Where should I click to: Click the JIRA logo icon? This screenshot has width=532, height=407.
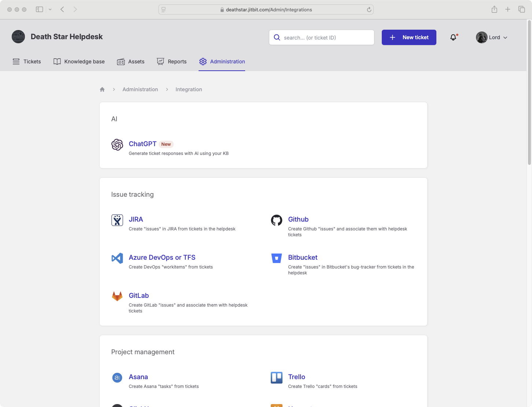[117, 220]
